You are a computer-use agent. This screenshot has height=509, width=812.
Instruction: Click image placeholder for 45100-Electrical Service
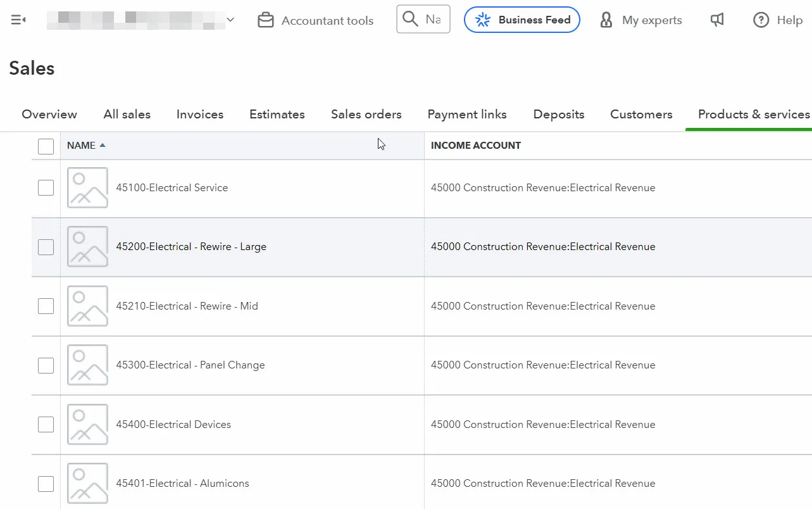87,187
